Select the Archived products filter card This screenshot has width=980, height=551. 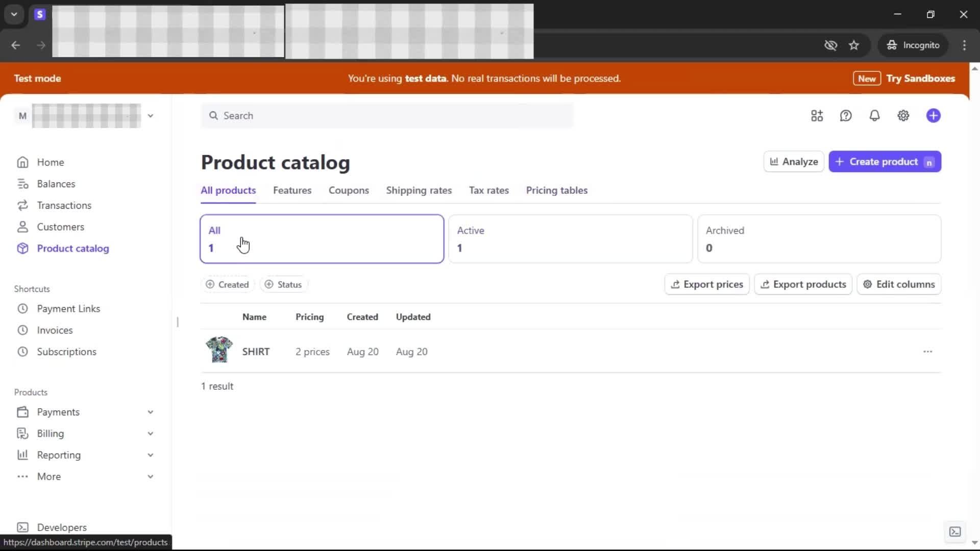tap(819, 239)
